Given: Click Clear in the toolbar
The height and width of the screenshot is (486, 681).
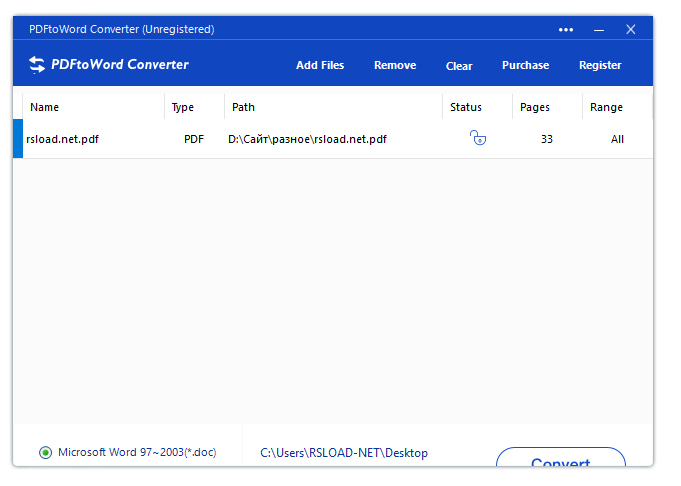Looking at the screenshot, I should point(459,66).
